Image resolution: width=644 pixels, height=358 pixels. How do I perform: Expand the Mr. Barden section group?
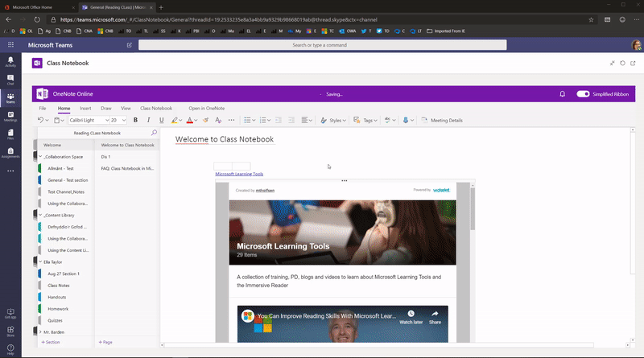[40, 331]
